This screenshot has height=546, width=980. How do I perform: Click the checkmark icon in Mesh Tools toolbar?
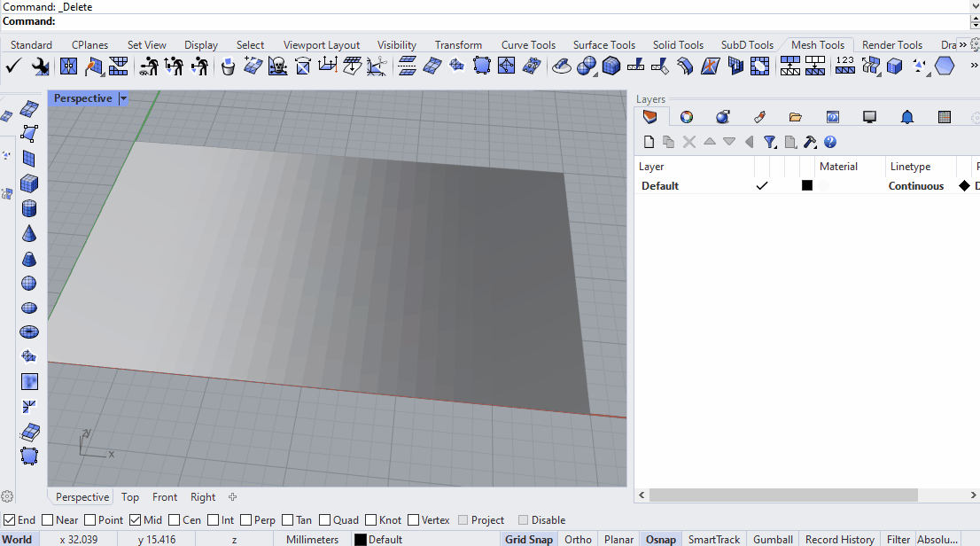(13, 66)
